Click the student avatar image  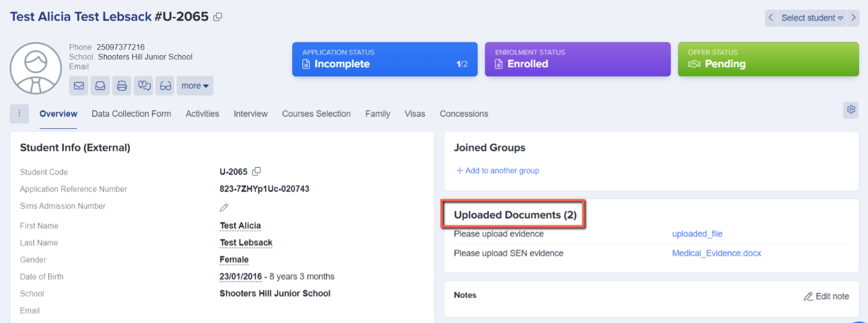point(36,68)
